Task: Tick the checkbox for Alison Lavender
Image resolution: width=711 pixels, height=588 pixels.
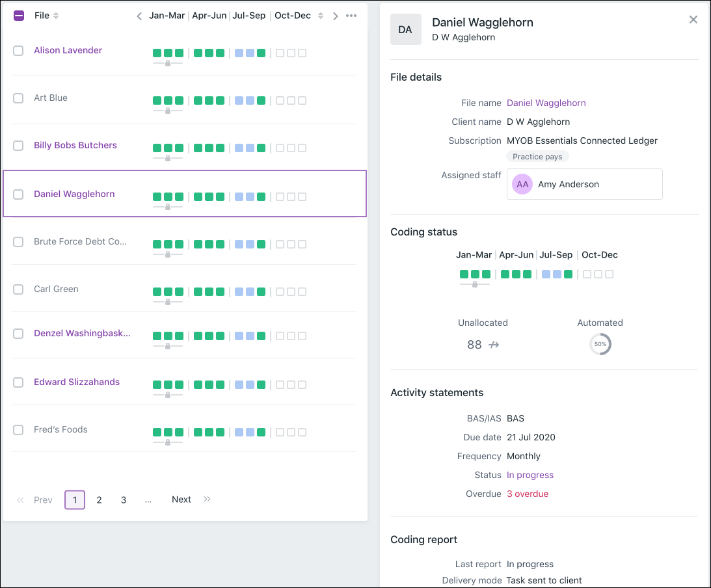Action: (18, 51)
